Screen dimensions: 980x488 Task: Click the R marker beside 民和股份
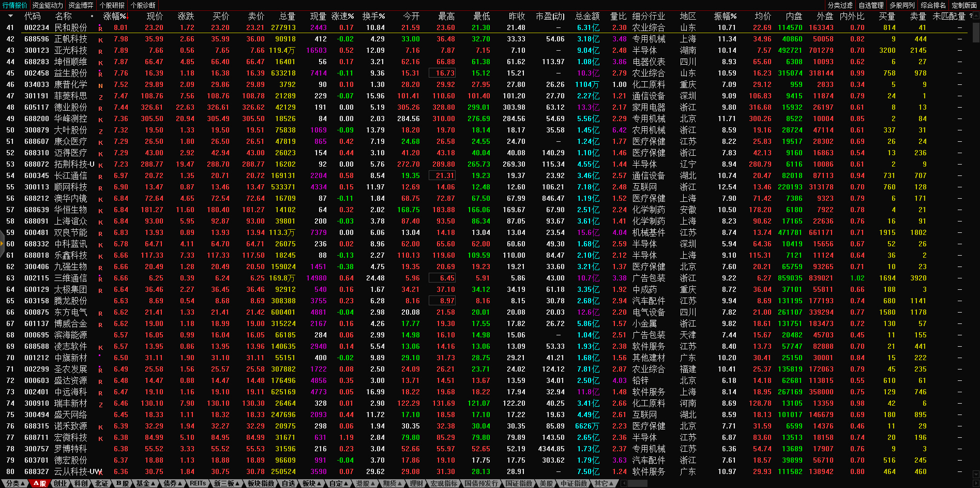[x=100, y=28]
